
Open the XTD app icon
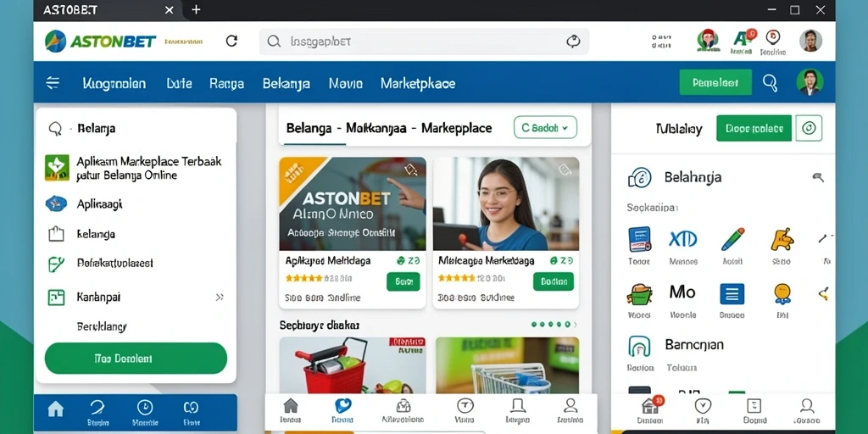[x=683, y=240]
